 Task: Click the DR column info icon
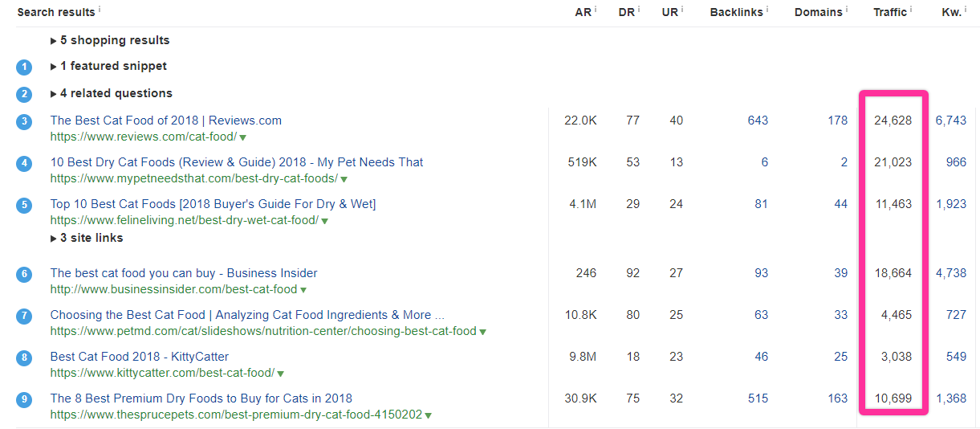coord(639,9)
